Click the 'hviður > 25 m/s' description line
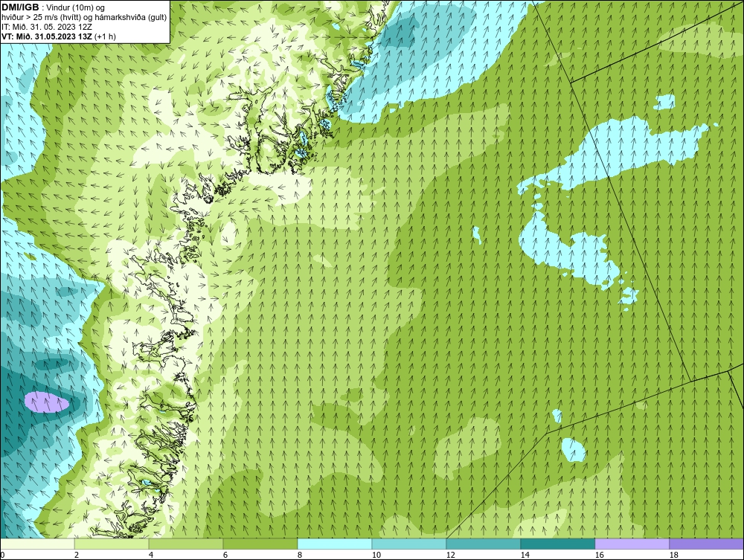This screenshot has width=744, height=560. 84,18
